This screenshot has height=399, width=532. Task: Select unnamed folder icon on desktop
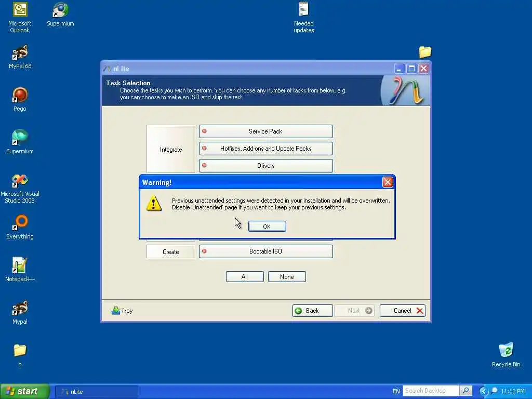pyautogui.click(x=425, y=52)
